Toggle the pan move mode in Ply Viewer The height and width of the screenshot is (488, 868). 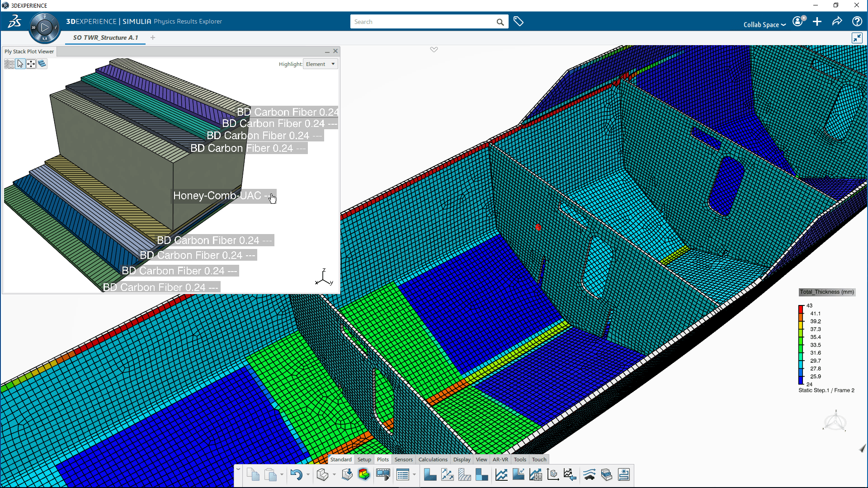(31, 64)
